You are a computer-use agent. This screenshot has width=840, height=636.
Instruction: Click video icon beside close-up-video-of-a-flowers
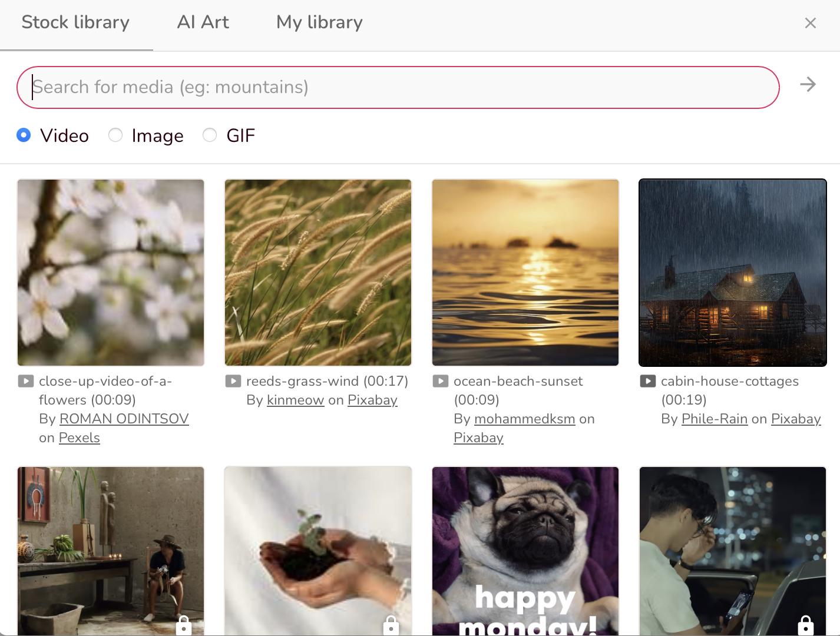pos(26,381)
